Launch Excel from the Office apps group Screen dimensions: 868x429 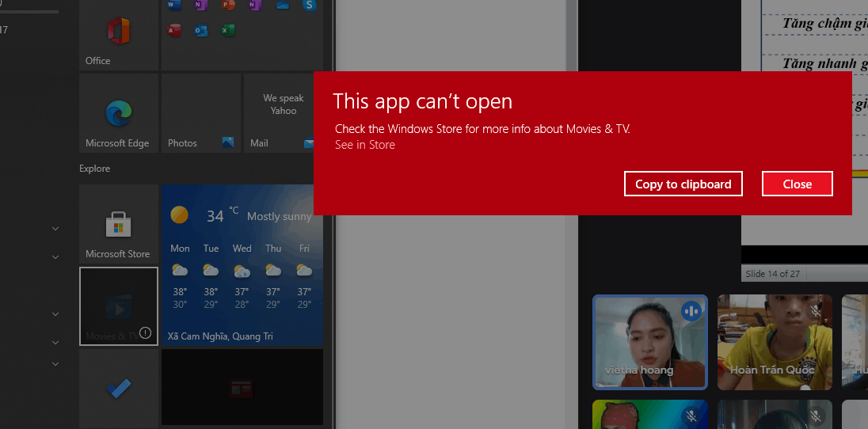pos(228,30)
